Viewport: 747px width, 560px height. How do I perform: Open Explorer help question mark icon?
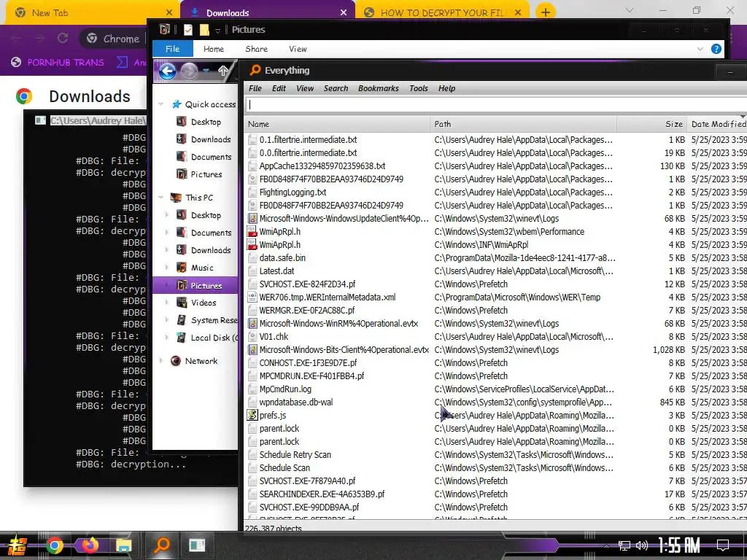point(716,49)
